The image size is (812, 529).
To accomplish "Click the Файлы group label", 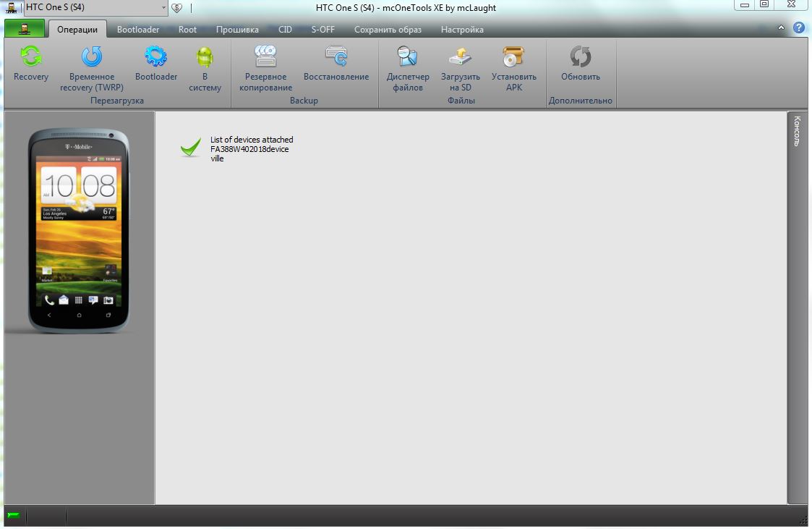I will point(461,101).
